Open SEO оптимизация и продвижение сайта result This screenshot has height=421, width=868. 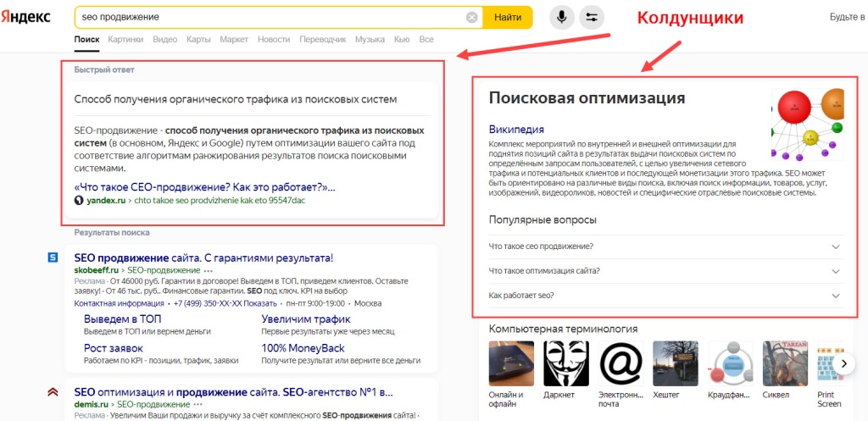coord(234,393)
